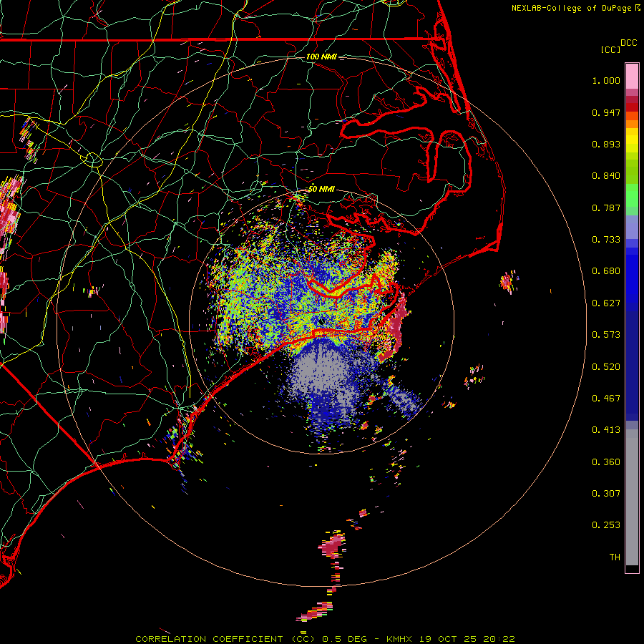Click the 20:22 timestamp
The image size is (644, 644).
point(499,639)
